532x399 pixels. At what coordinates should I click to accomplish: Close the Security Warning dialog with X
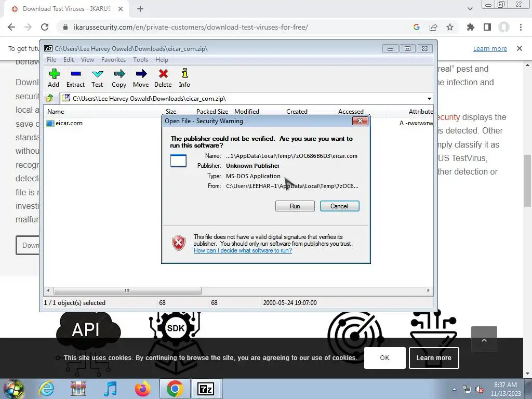coord(360,121)
